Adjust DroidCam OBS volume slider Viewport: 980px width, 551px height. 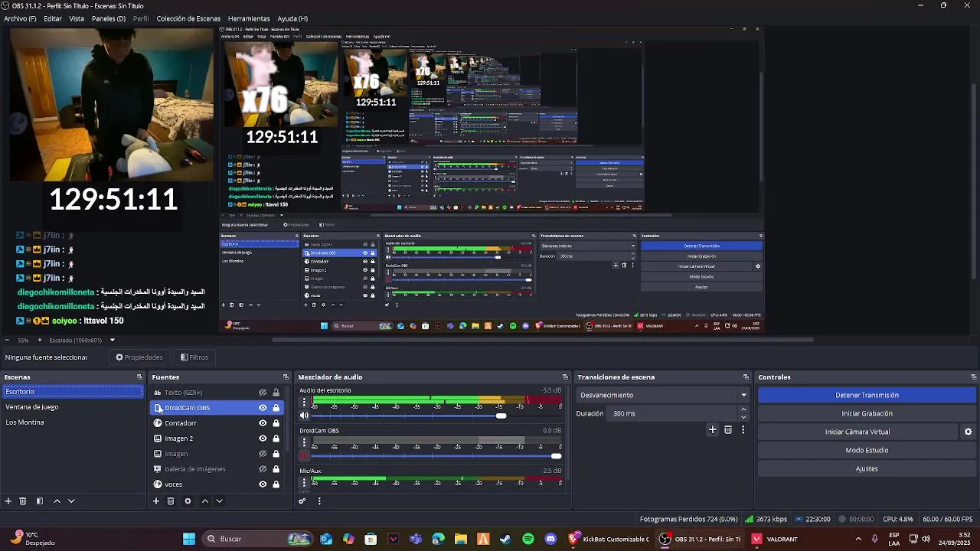(x=556, y=456)
